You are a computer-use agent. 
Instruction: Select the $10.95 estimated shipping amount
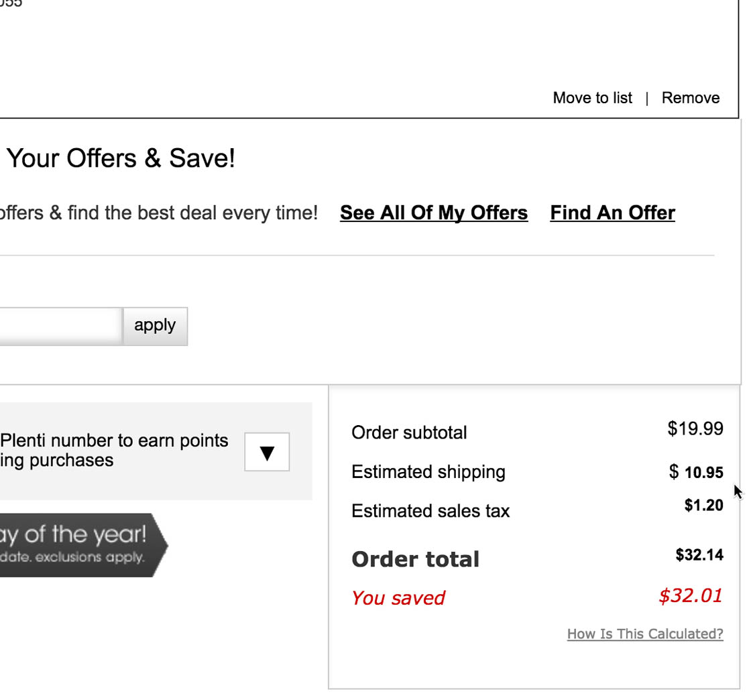coord(696,472)
